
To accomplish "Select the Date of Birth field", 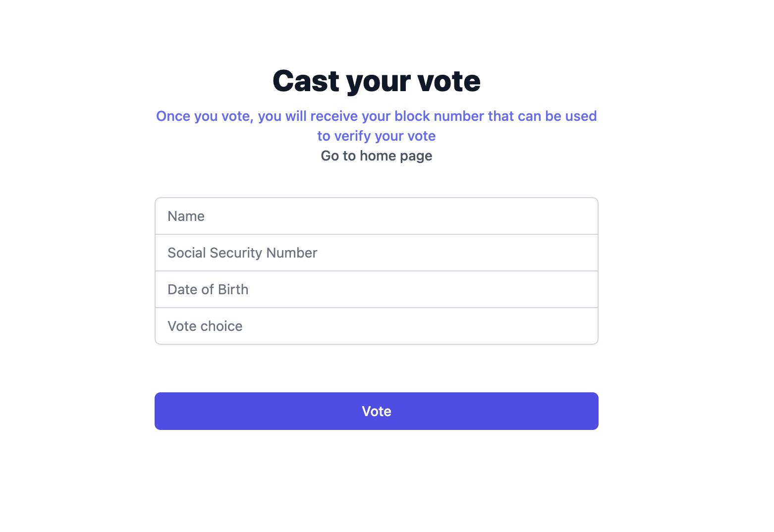I will (x=377, y=289).
